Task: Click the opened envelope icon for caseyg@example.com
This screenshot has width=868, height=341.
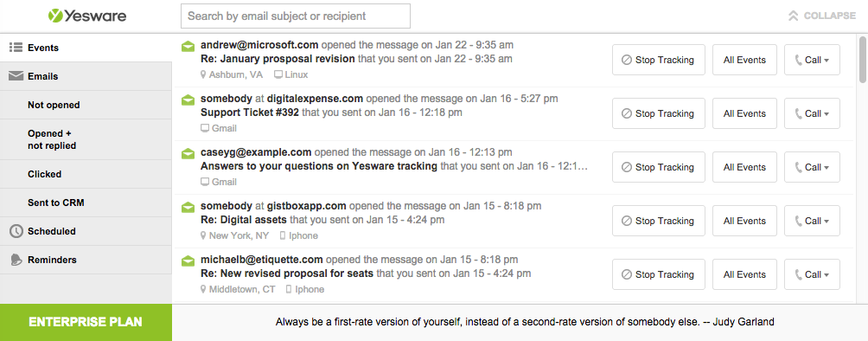Action: 188,153
